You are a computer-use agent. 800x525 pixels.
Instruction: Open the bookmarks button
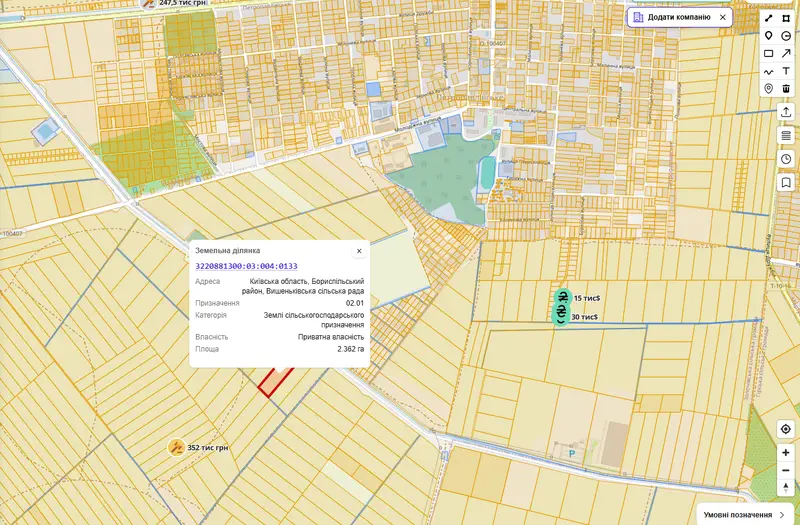coord(786,183)
